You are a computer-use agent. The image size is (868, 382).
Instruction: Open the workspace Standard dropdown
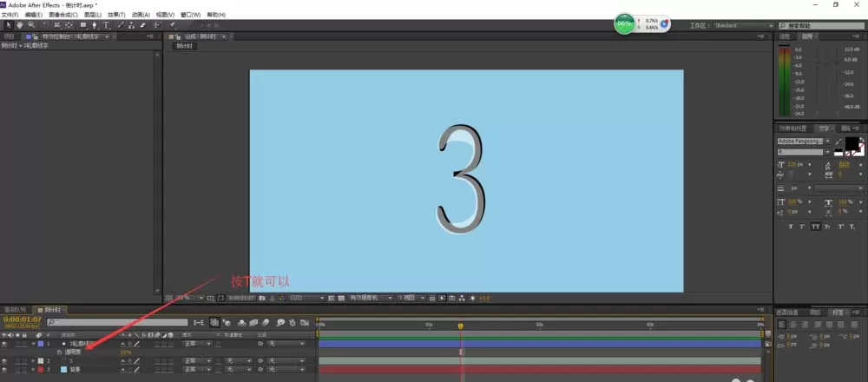click(x=744, y=25)
